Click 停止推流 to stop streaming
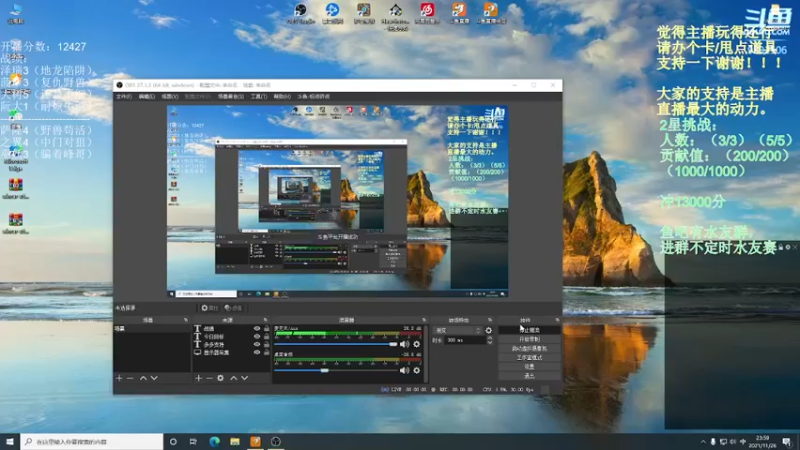 (x=529, y=330)
